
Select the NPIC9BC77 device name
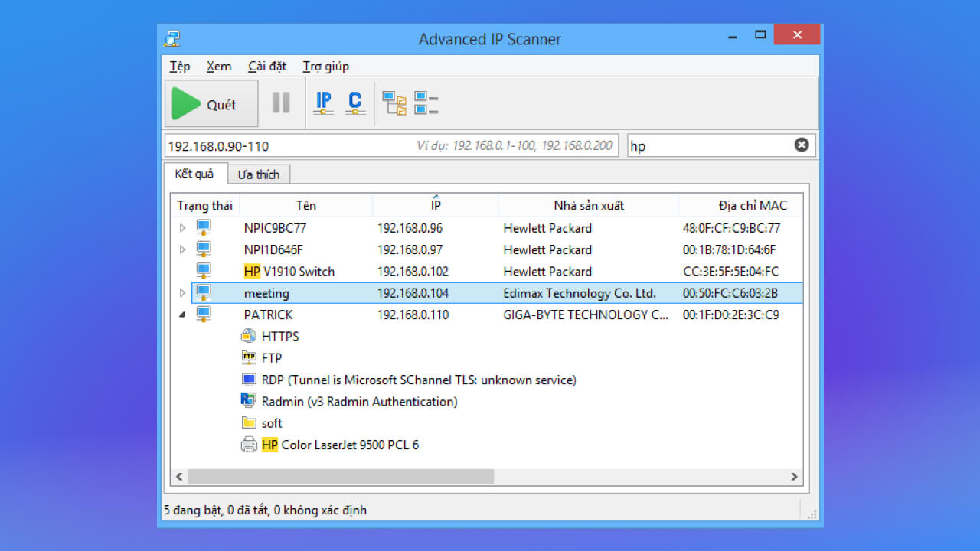tap(276, 228)
